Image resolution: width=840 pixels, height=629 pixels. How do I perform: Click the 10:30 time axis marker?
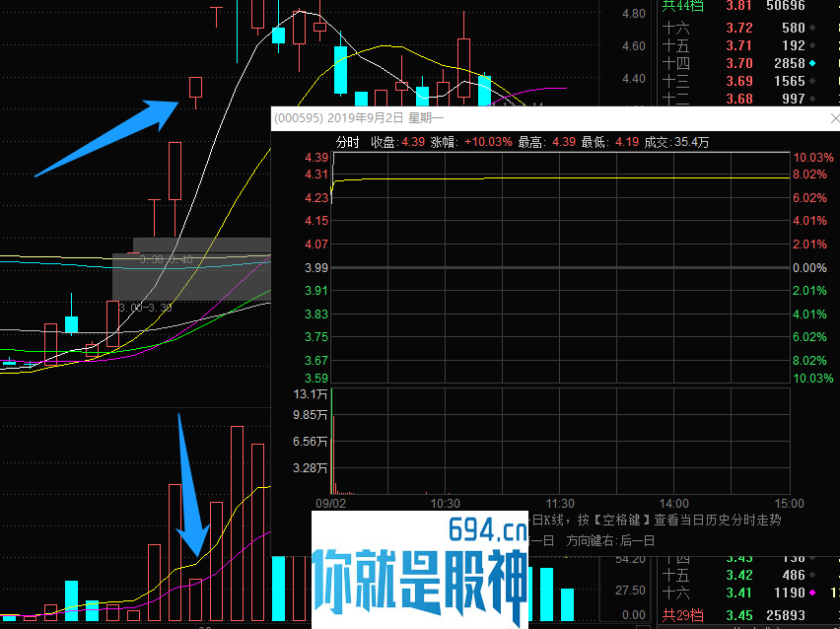[x=446, y=504]
